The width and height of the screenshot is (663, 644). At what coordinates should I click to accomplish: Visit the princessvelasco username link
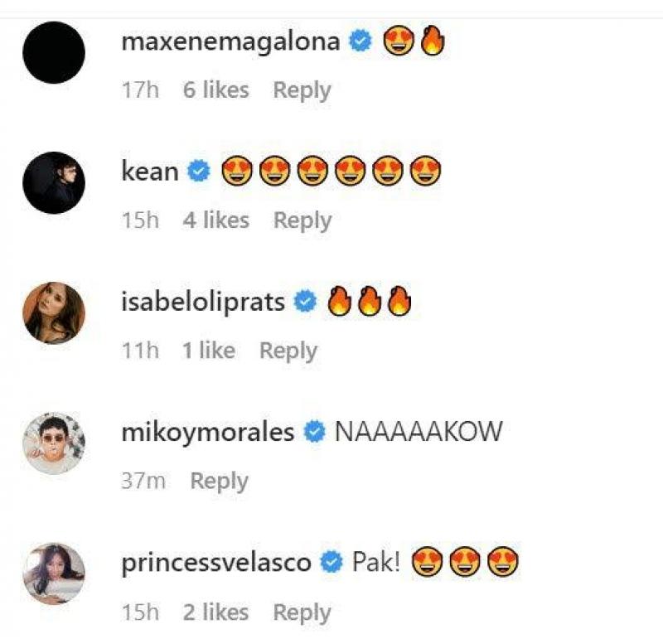(216, 563)
